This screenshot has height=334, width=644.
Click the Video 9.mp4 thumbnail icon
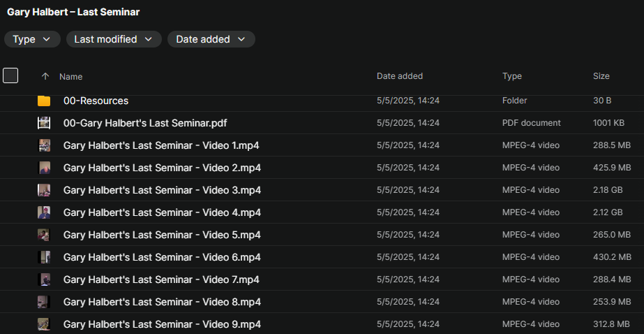coord(44,324)
